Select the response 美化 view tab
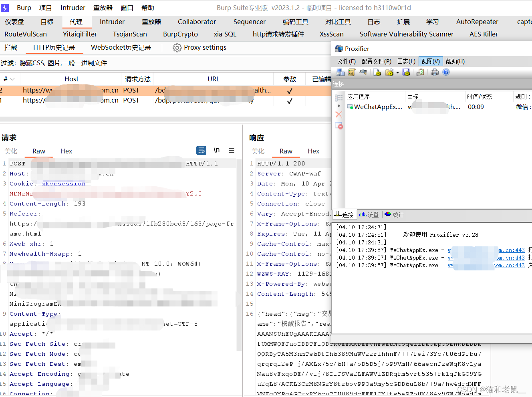This screenshot has width=532, height=397. click(x=258, y=151)
